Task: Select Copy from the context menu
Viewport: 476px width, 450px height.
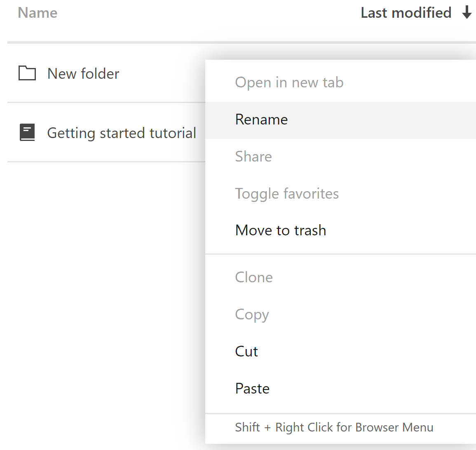Action: click(252, 314)
